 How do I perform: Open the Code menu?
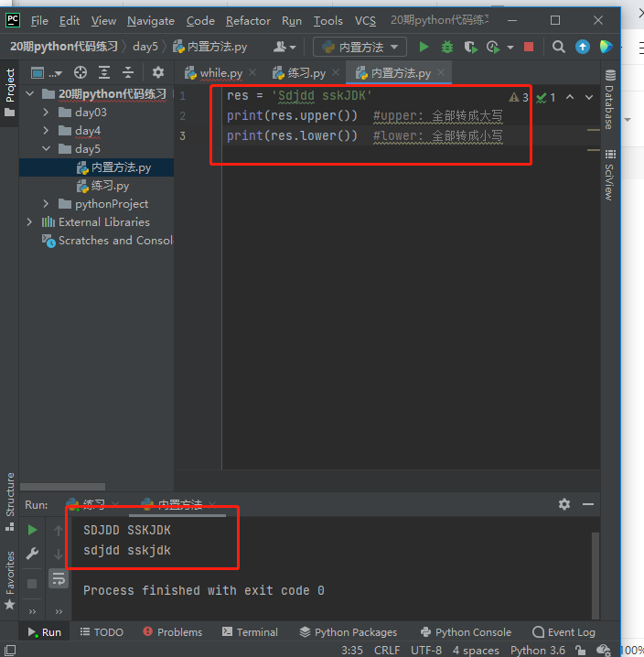point(200,20)
